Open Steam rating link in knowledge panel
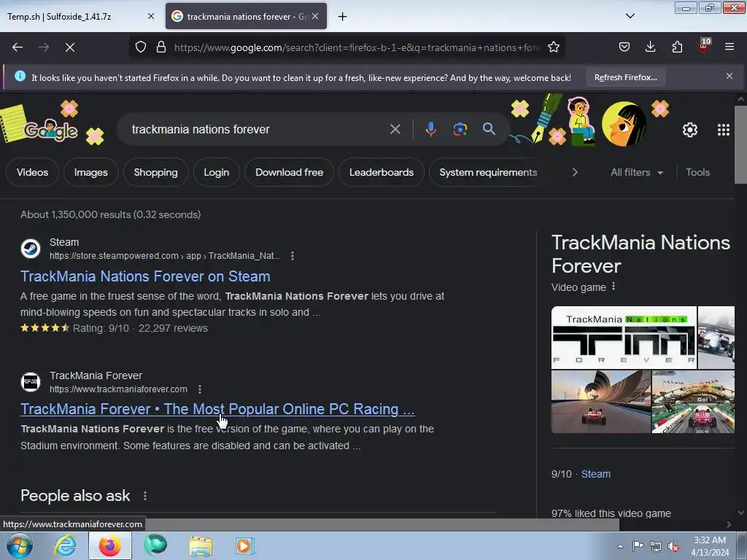 [x=595, y=474]
